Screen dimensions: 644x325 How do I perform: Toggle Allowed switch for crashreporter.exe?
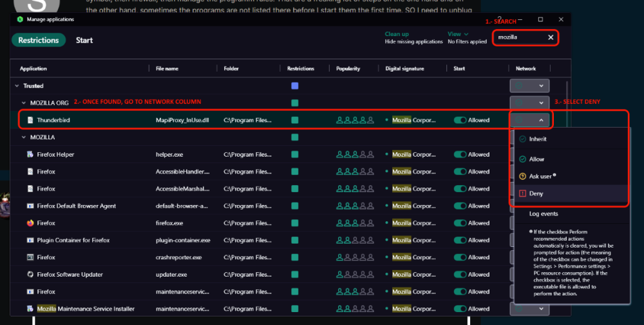pyautogui.click(x=460, y=257)
